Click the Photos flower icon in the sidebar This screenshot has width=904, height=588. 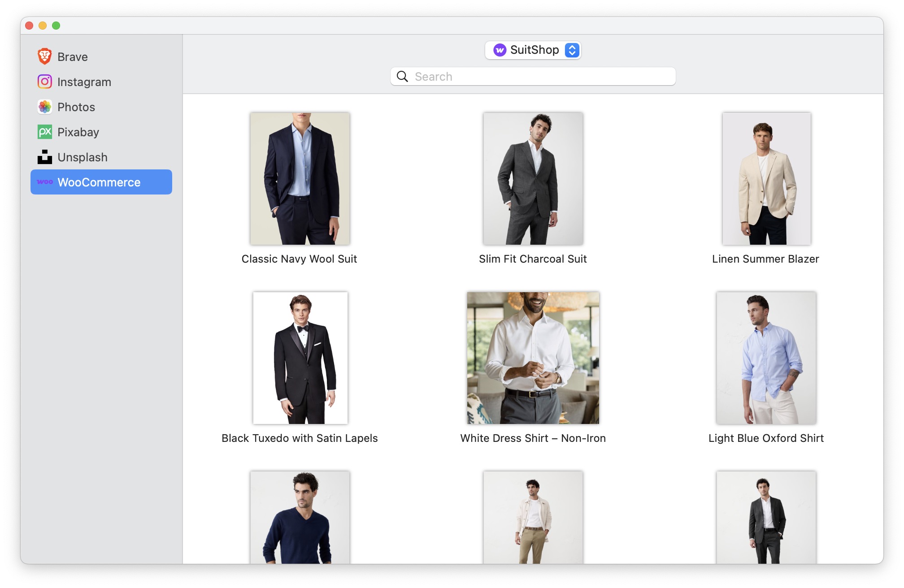(44, 107)
